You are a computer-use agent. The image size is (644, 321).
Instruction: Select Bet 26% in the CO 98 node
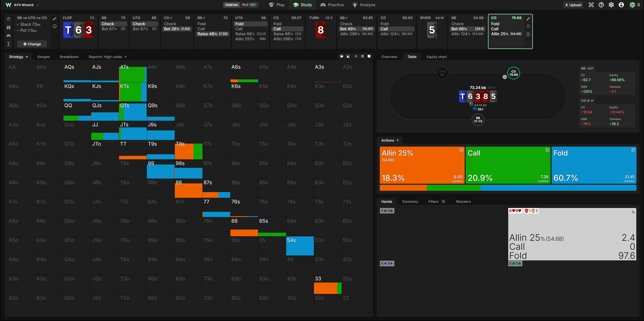point(177,29)
